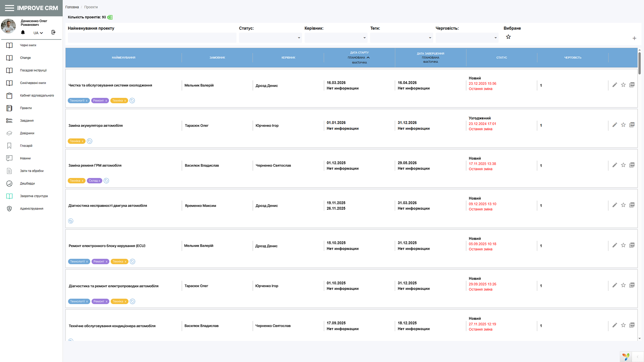Open UA language selector
This screenshot has width=644, height=362.
pos(38,33)
